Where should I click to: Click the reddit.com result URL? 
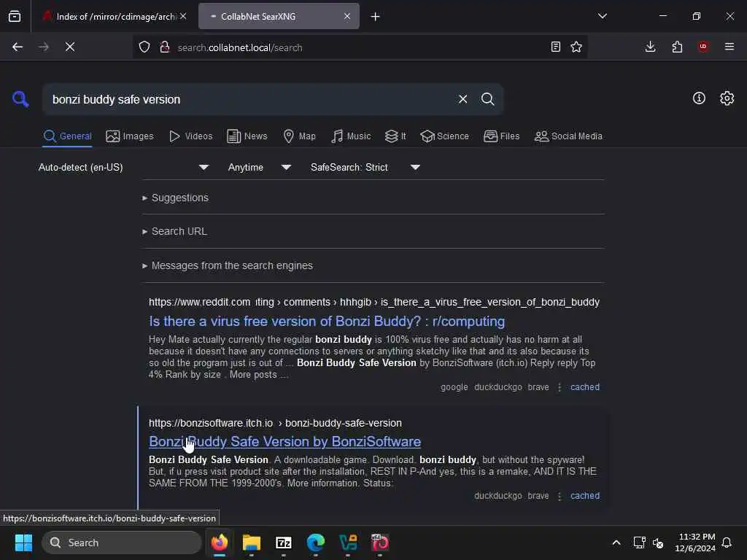pyautogui.click(x=374, y=302)
